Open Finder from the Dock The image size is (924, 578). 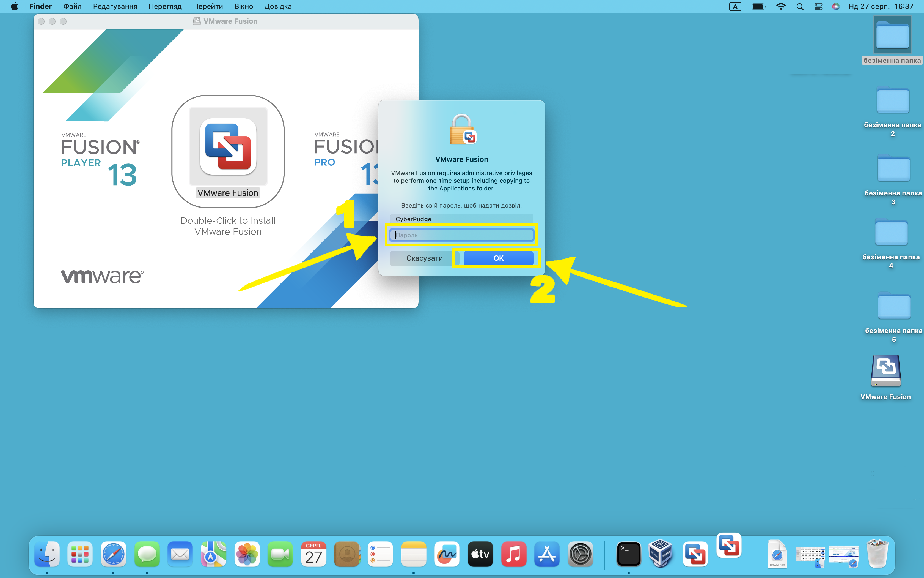pos(47,554)
